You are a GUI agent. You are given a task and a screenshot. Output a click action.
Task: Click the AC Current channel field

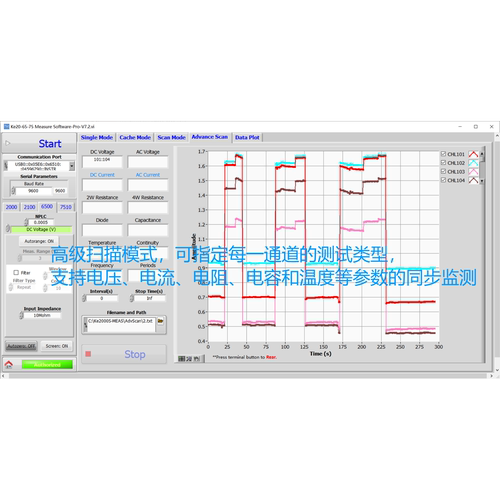coord(148,185)
